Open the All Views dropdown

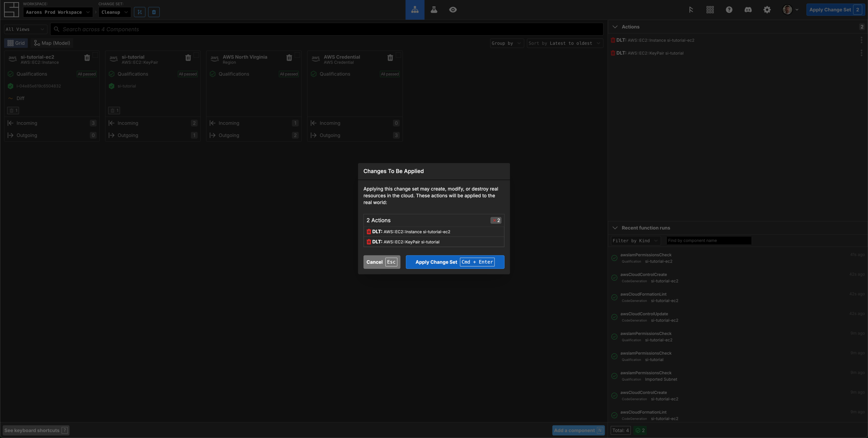26,29
